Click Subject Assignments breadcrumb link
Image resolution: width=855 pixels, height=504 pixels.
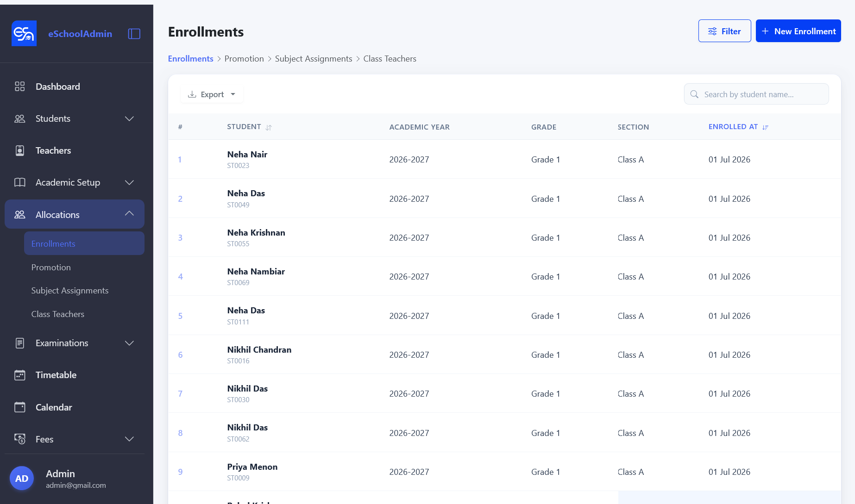(x=314, y=59)
